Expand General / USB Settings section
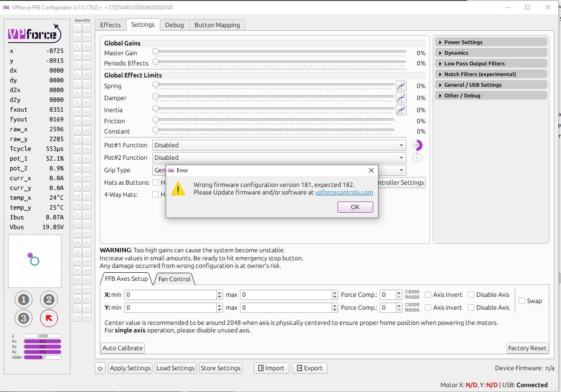Image resolution: width=561 pixels, height=392 pixels. click(491, 85)
